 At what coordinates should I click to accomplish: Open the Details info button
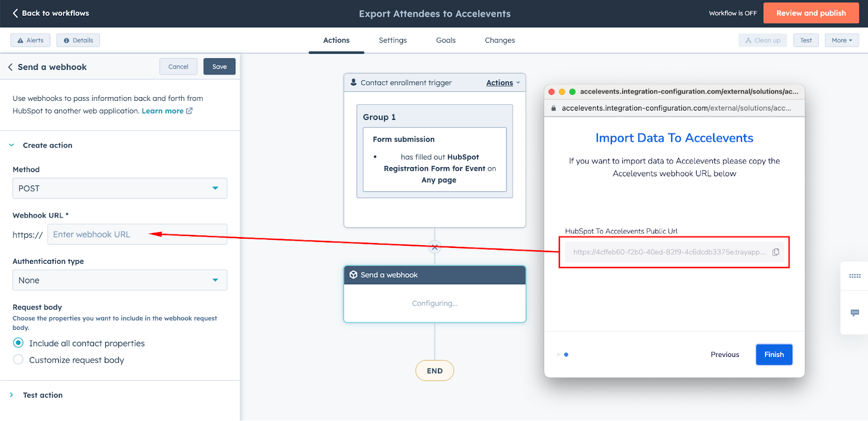click(x=78, y=40)
